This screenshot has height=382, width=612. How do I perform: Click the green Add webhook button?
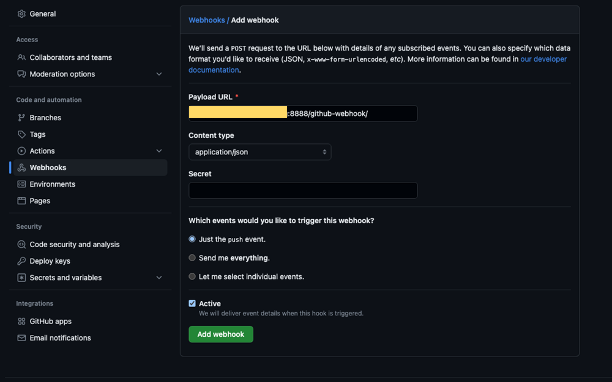(221, 334)
